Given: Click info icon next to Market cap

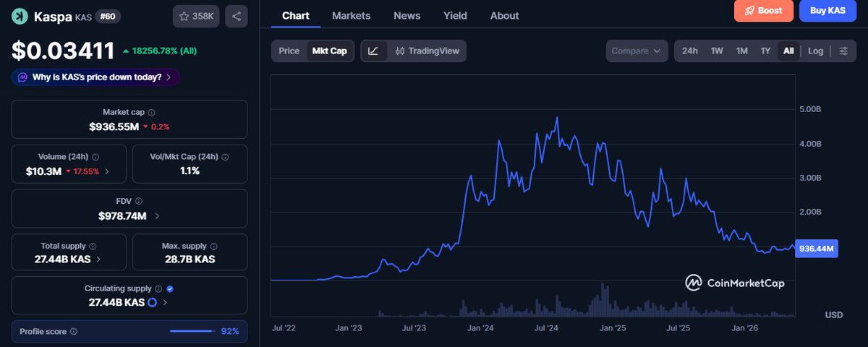Looking at the screenshot, I should [151, 113].
